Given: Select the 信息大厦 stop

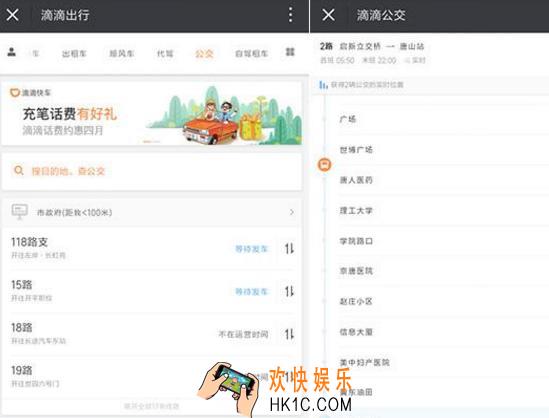Looking at the screenshot, I should (x=356, y=332).
